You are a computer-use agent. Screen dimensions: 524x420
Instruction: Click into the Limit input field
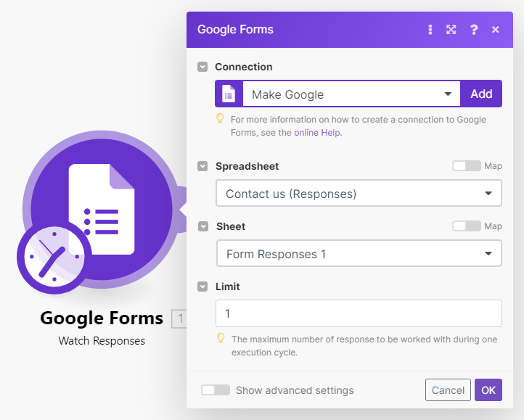[x=359, y=313]
